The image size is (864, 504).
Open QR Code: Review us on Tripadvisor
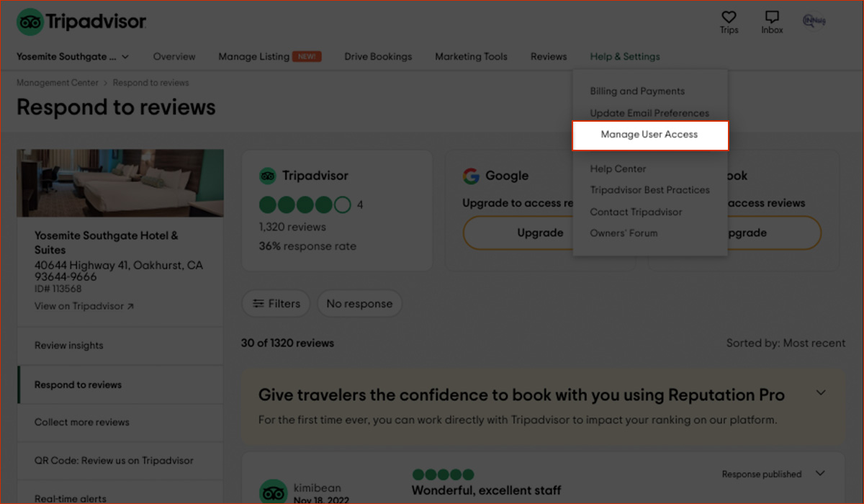(120, 461)
